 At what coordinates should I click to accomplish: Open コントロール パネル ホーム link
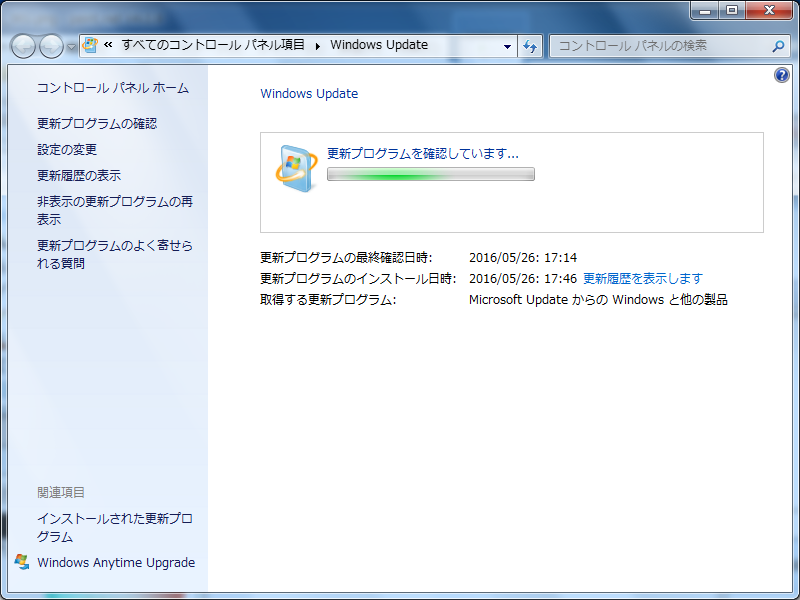click(113, 88)
